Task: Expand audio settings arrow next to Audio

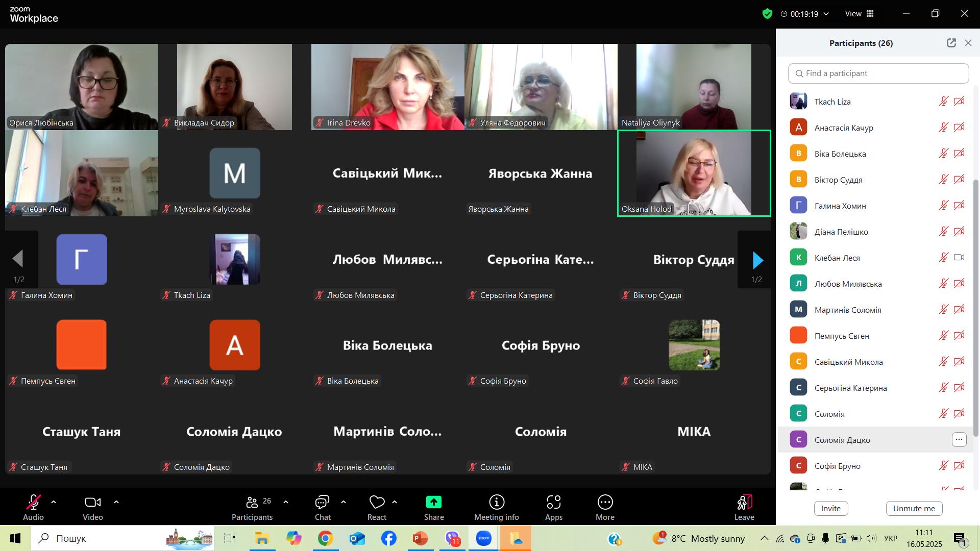Action: click(54, 502)
